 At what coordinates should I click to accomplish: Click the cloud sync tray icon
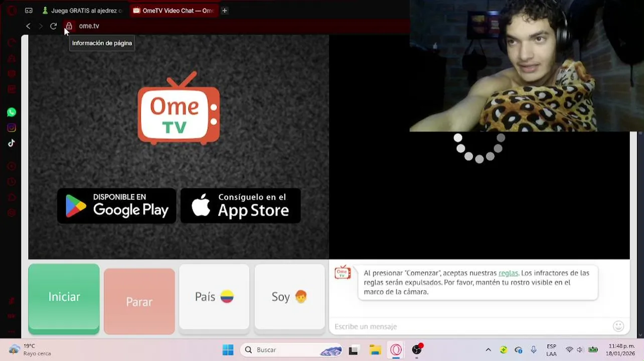pos(519,350)
